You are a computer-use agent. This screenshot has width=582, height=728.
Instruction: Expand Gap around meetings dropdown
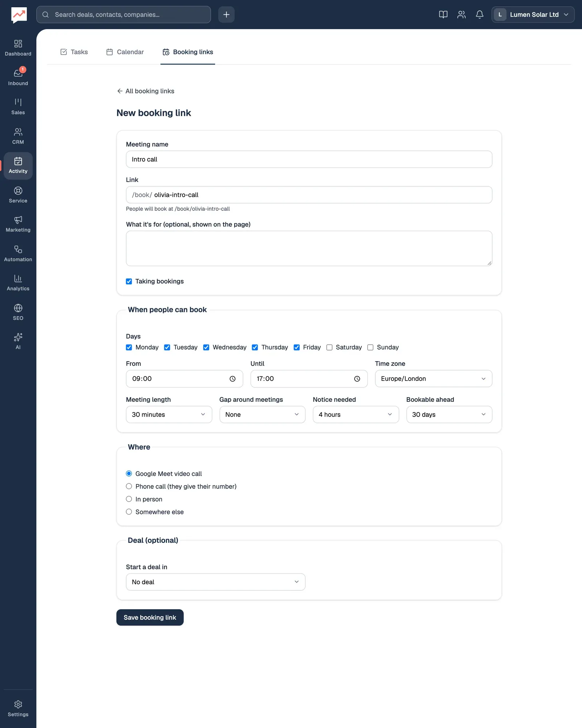(x=262, y=415)
